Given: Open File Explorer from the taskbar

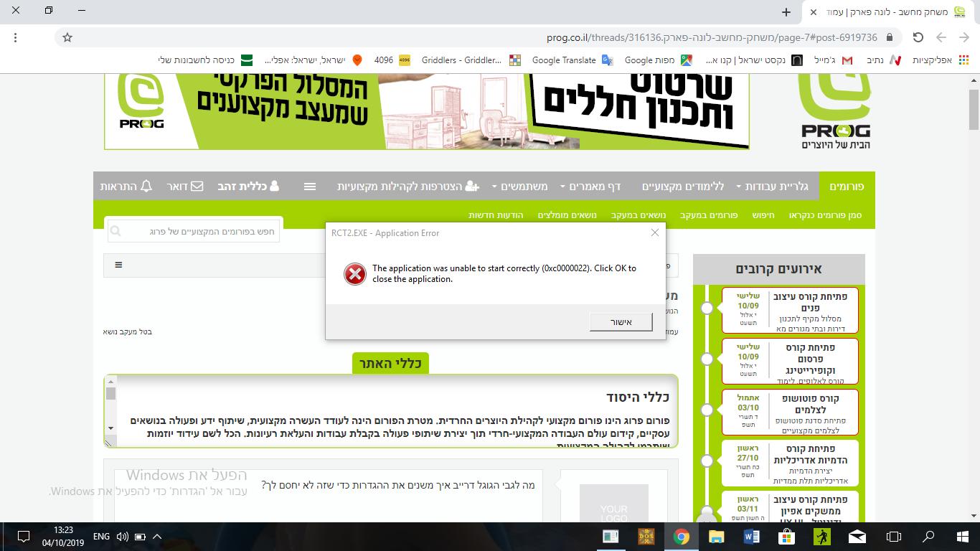Looking at the screenshot, I should [x=717, y=537].
